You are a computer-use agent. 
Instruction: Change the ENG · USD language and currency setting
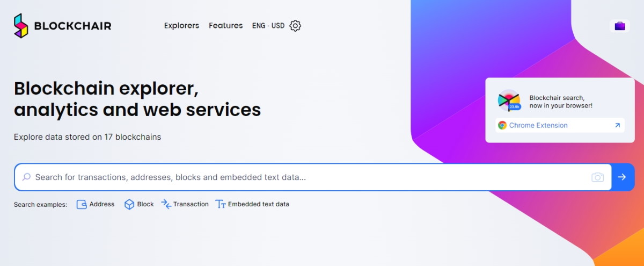pyautogui.click(x=268, y=25)
